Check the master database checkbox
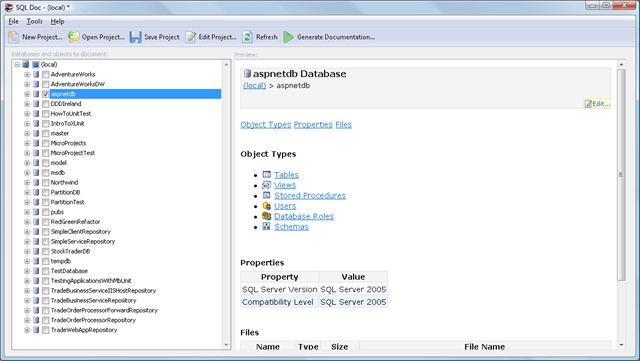 click(x=46, y=133)
